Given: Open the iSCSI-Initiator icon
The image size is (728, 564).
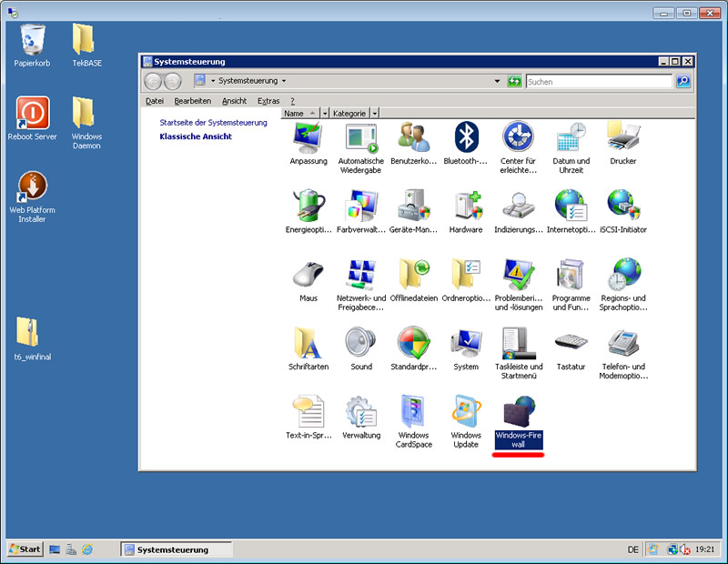Looking at the screenshot, I should pyautogui.click(x=623, y=212).
